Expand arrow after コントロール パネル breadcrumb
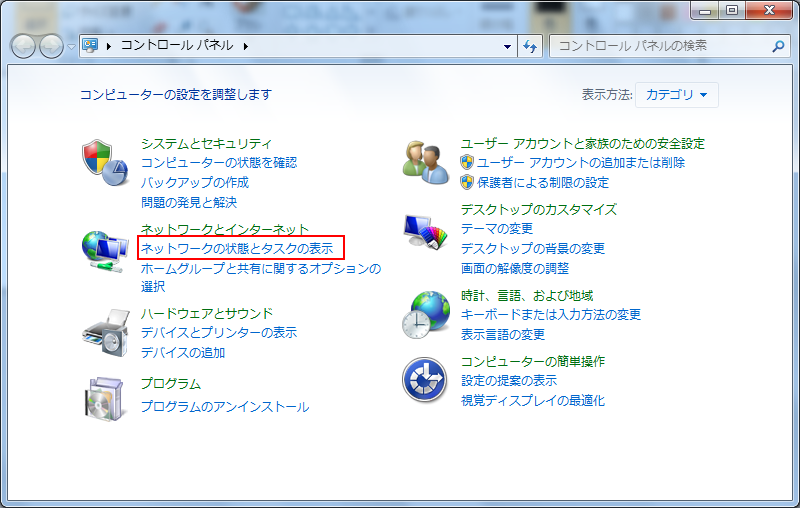800x508 pixels. tap(246, 46)
